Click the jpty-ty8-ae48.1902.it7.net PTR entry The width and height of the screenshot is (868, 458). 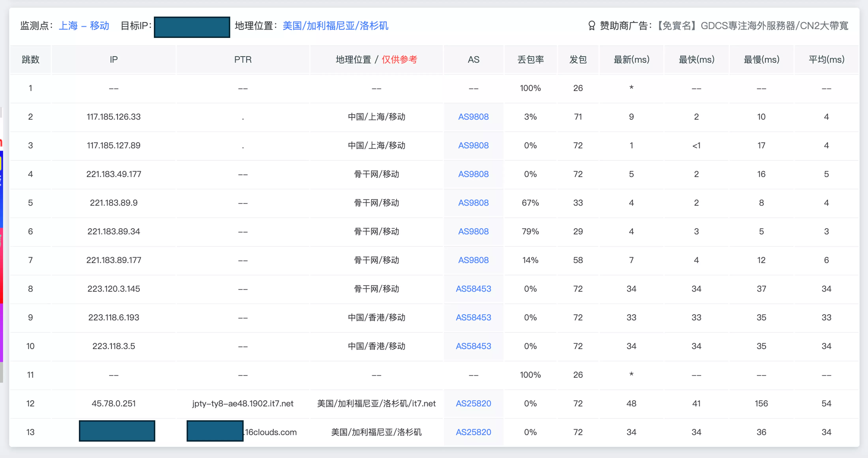click(x=243, y=403)
